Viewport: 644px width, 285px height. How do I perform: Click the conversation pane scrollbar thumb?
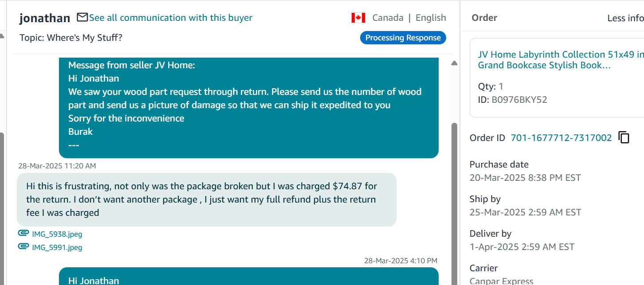coord(454,199)
